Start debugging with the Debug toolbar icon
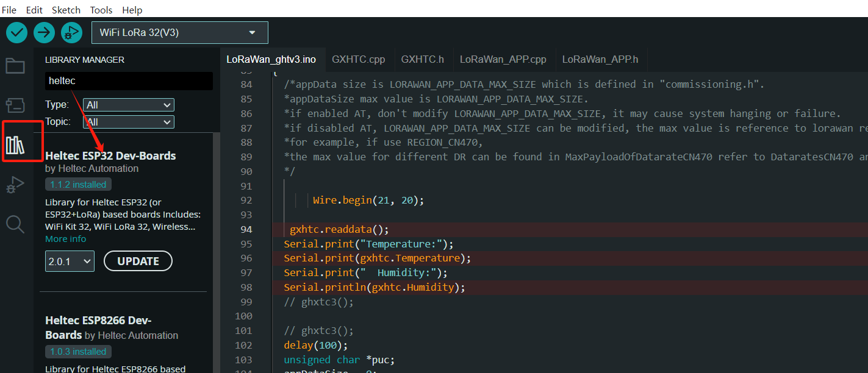 click(x=71, y=32)
